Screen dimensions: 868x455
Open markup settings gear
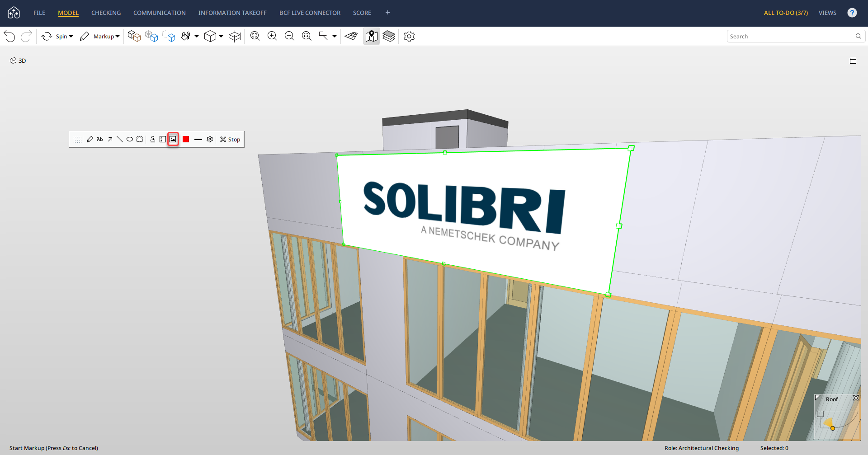pyautogui.click(x=210, y=139)
